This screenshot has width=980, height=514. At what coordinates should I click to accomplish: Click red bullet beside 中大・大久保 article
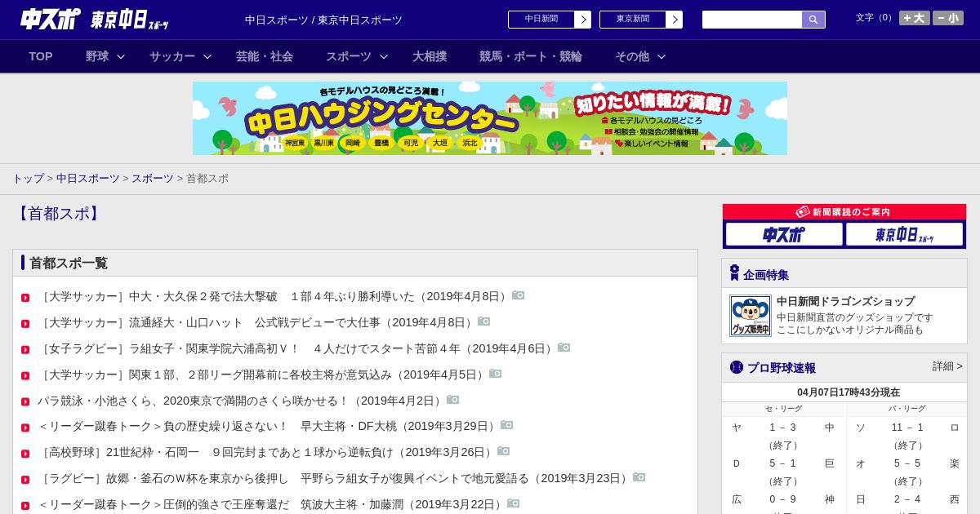tap(25, 298)
